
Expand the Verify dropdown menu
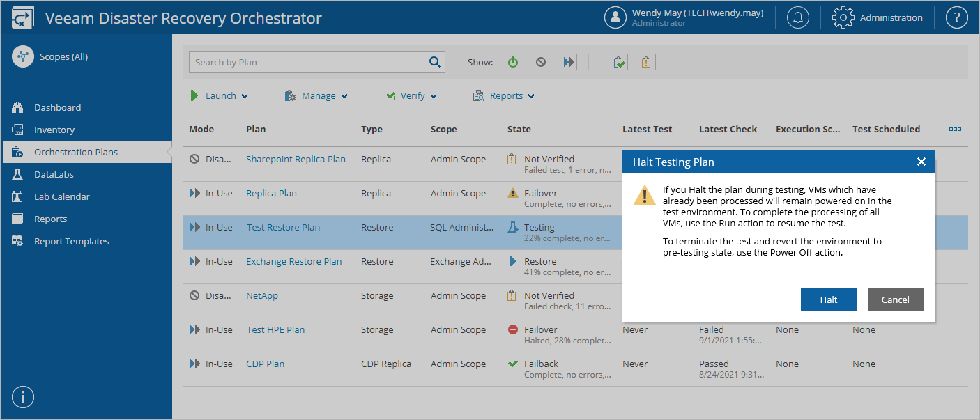coord(411,95)
